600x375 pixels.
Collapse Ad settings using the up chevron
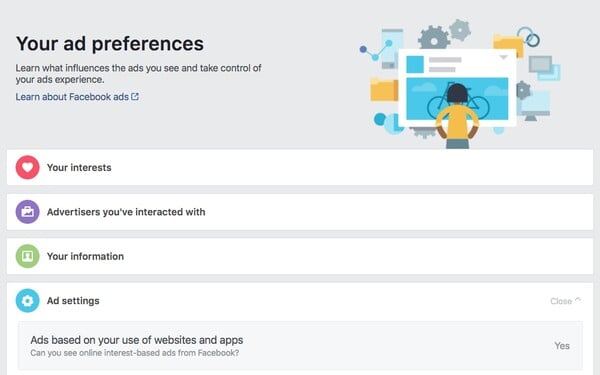pyautogui.click(x=578, y=300)
